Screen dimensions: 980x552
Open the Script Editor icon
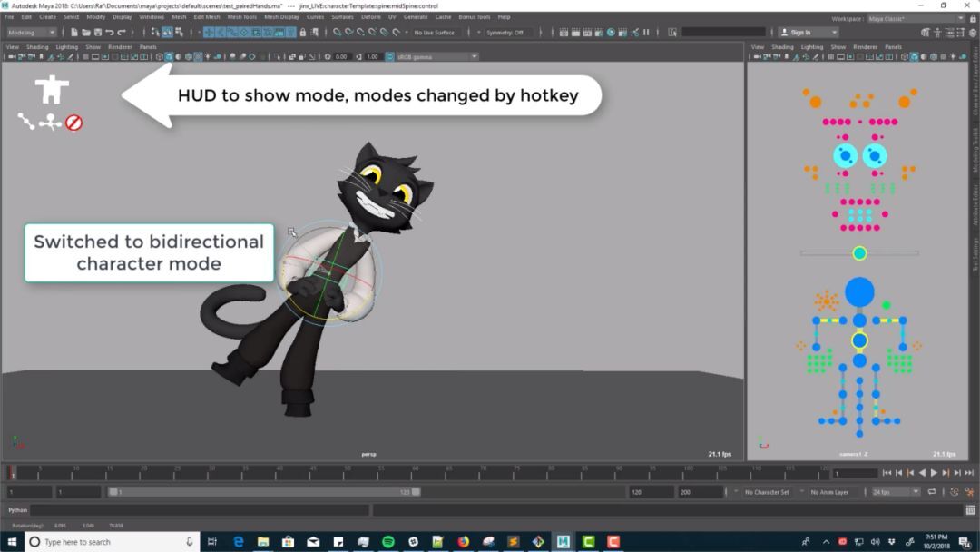pos(971,510)
